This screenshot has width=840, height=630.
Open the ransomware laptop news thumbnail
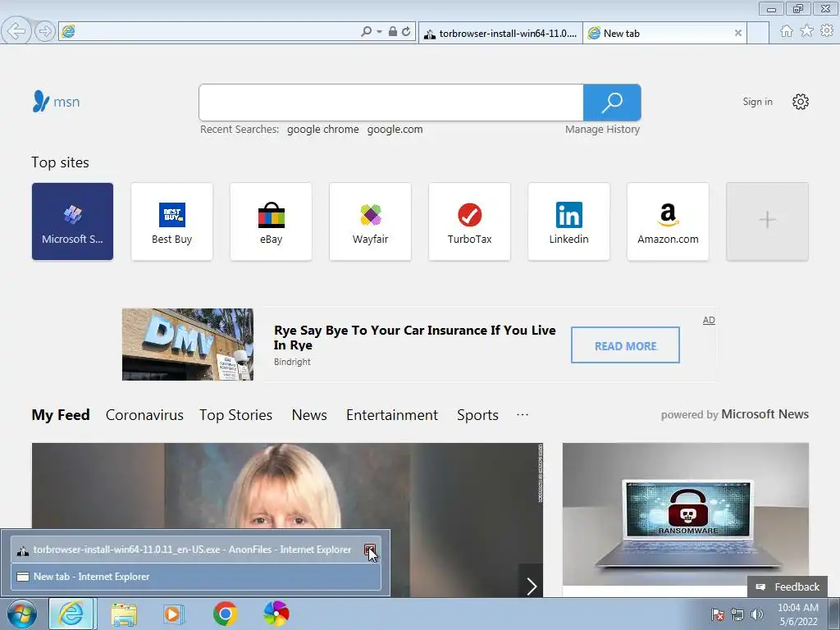685,514
